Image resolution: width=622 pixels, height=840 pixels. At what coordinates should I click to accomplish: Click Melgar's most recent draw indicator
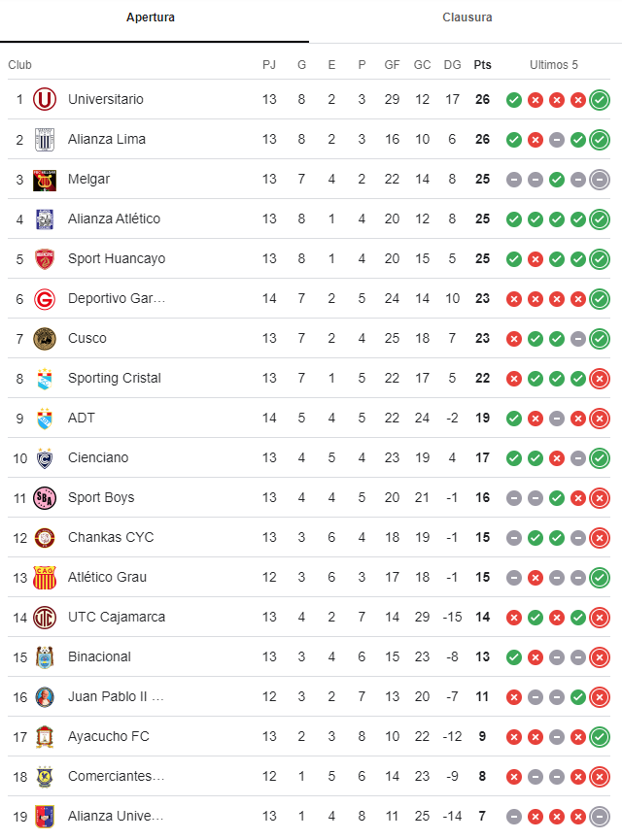[600, 180]
